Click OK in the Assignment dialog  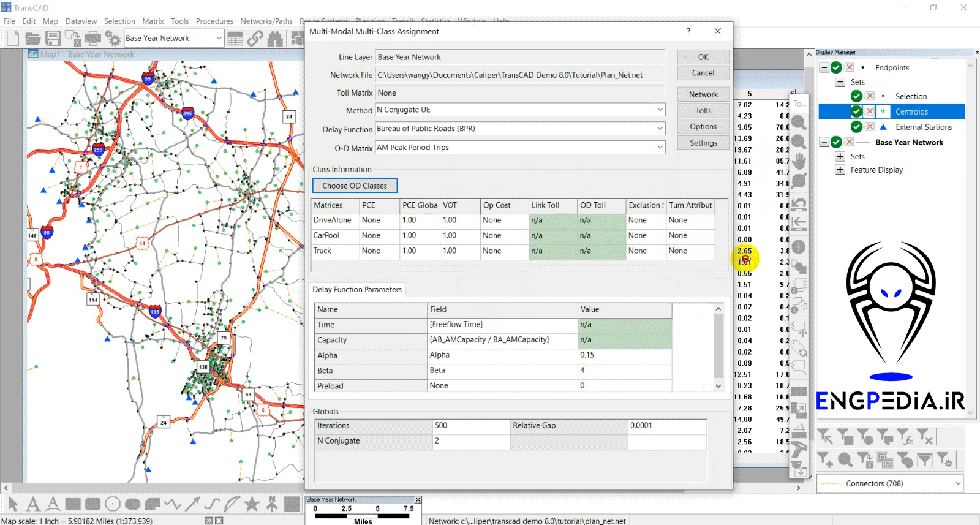click(x=703, y=57)
